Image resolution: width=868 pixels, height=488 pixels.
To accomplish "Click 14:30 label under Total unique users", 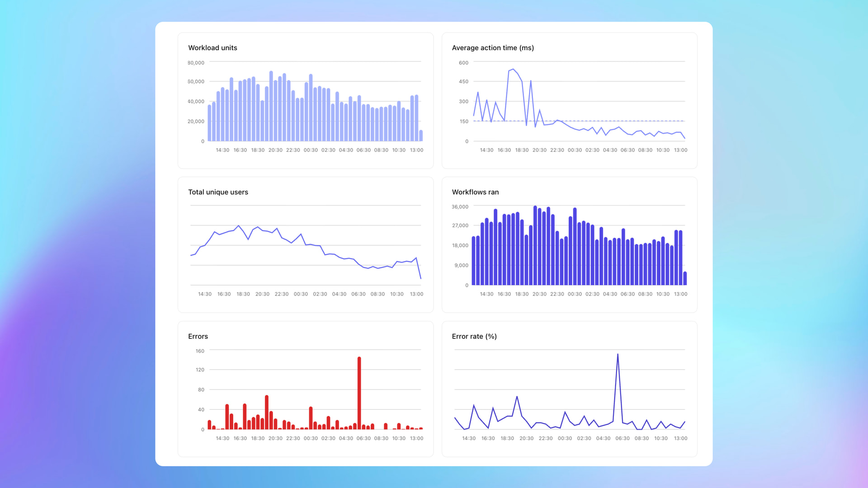I will coord(205,294).
